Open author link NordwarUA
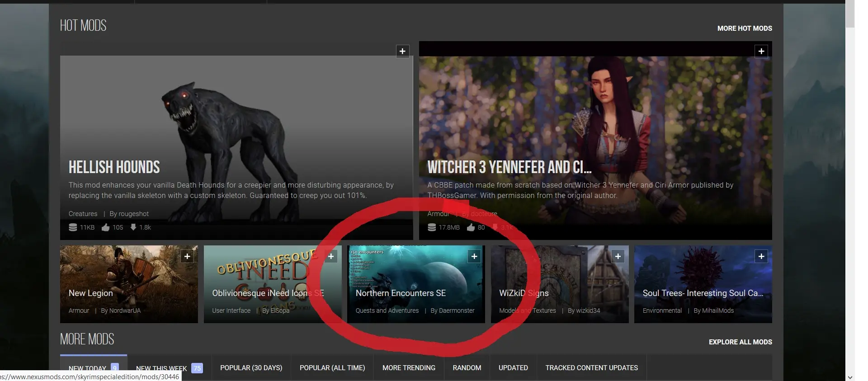Screen dimensions: 868x381 pyautogui.click(x=126, y=310)
